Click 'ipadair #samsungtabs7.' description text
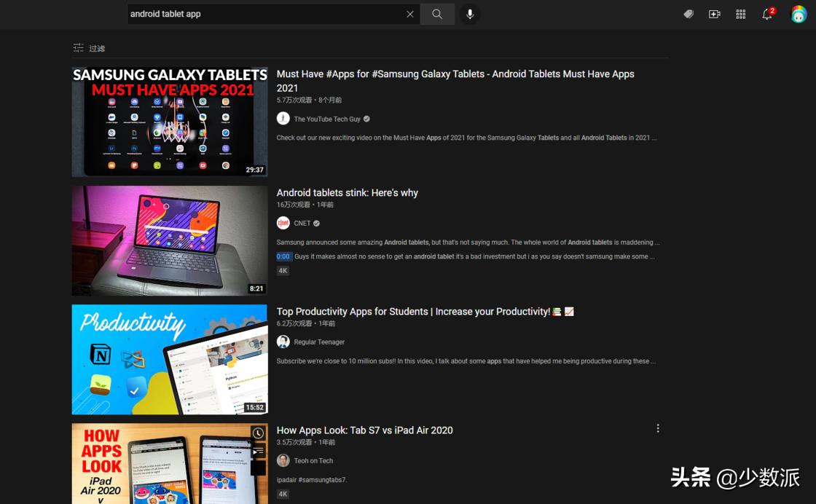Screen dimensions: 816x504 tap(312, 479)
